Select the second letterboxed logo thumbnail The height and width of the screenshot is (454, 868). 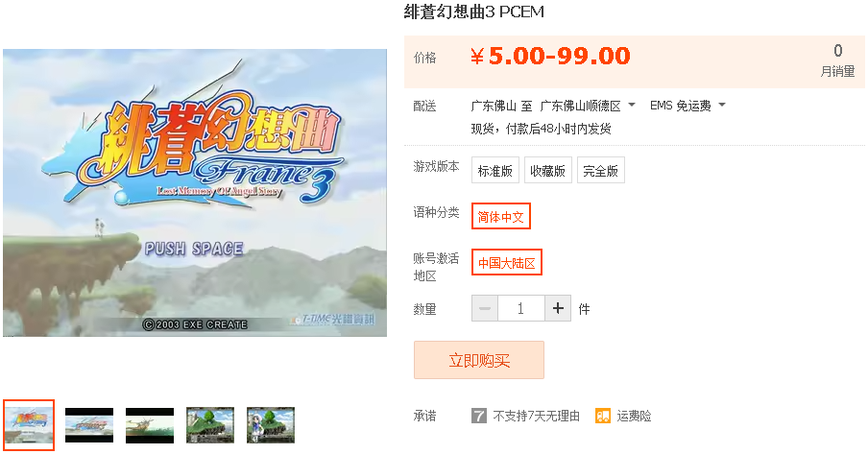pos(89,425)
